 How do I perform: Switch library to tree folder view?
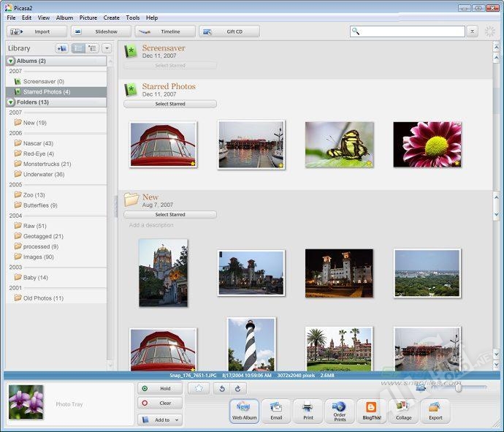pyautogui.click(x=92, y=48)
